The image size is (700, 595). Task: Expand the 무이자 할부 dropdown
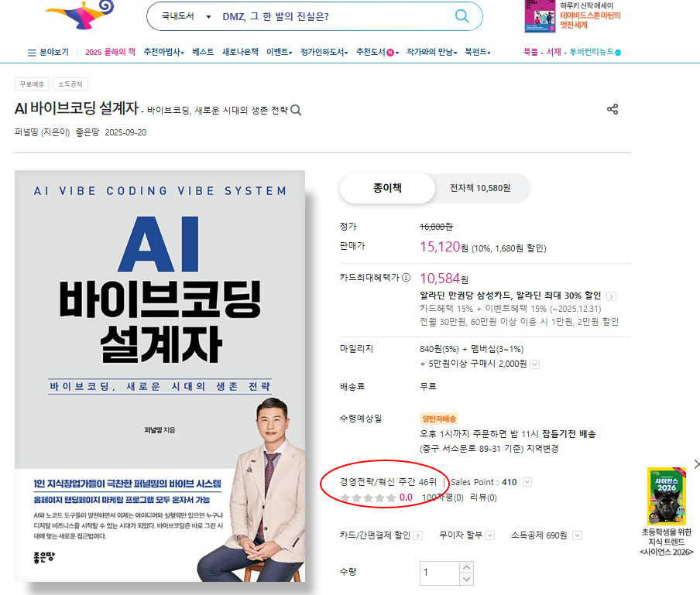(x=489, y=535)
